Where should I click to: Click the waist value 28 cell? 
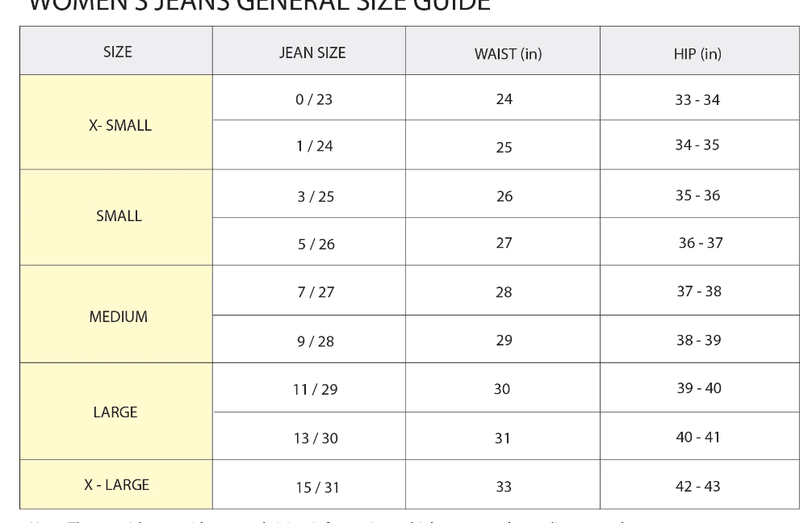pyautogui.click(x=504, y=292)
